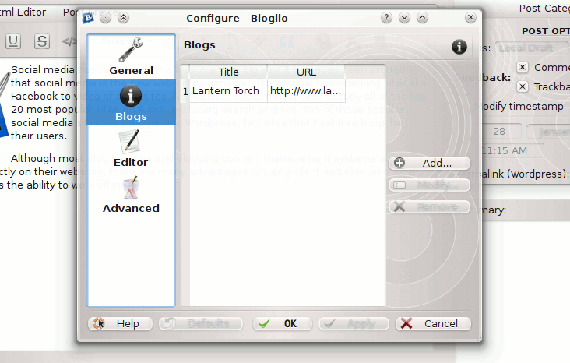Minimize the Configure Blogilo dialog
570x363 pixels.
click(404, 17)
